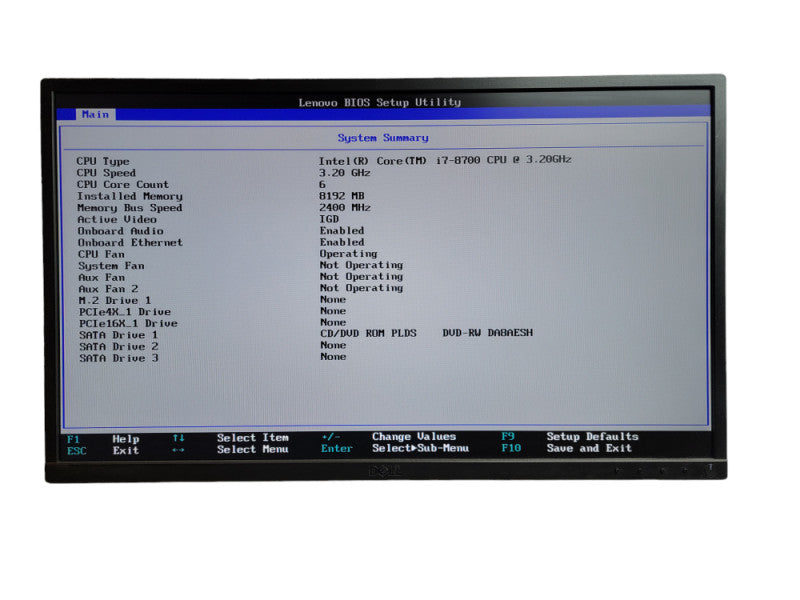Image resolution: width=800 pixels, height=600 pixels.
Task: Click the Lenovo BIOS Setup Utility title
Action: click(380, 102)
